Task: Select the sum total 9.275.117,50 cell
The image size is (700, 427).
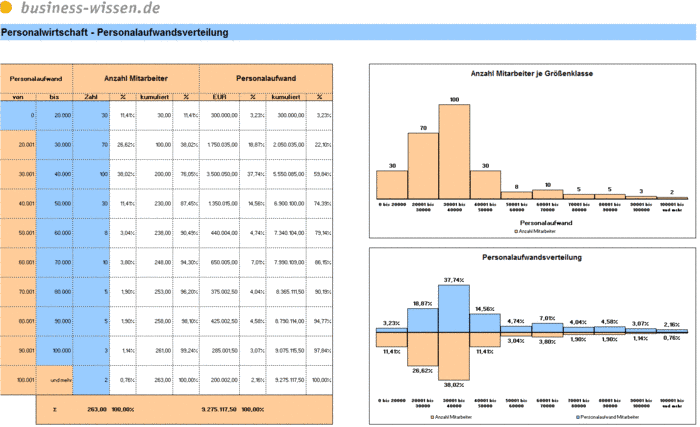Action: (219, 409)
